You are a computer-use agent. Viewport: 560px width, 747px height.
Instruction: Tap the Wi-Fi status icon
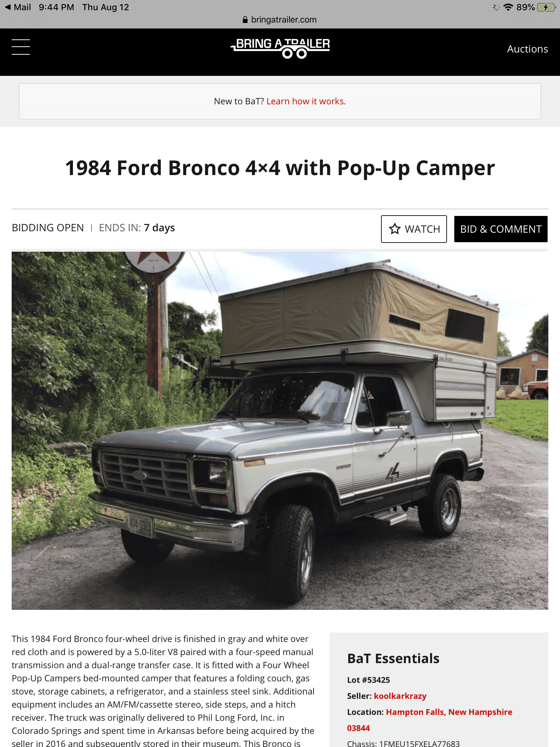pyautogui.click(x=508, y=7)
